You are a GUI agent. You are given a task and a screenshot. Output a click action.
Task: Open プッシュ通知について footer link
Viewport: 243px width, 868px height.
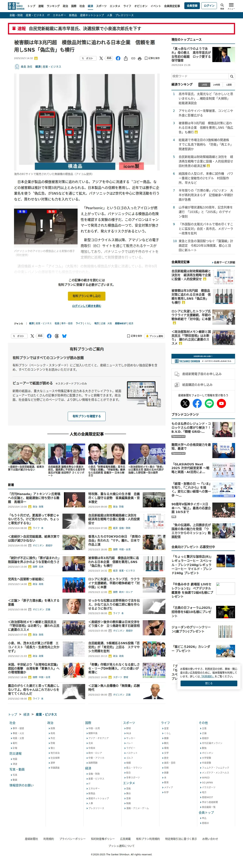(121, 846)
